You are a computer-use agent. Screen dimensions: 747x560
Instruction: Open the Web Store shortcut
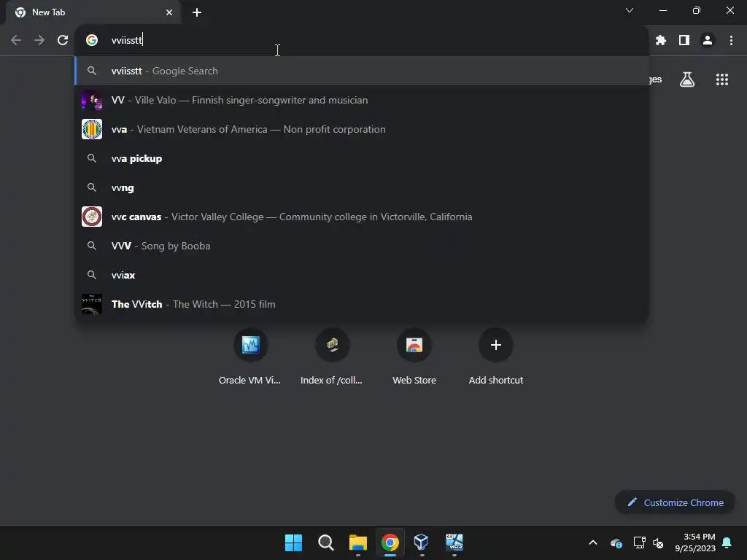coord(414,356)
